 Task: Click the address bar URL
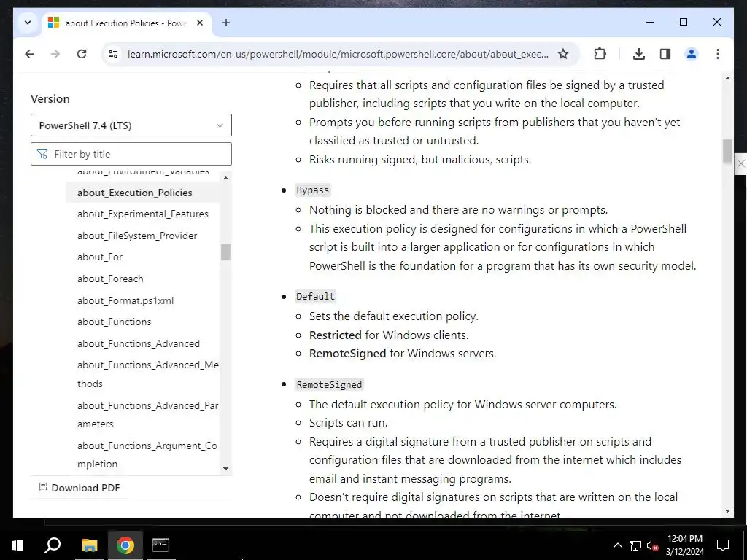point(338,54)
